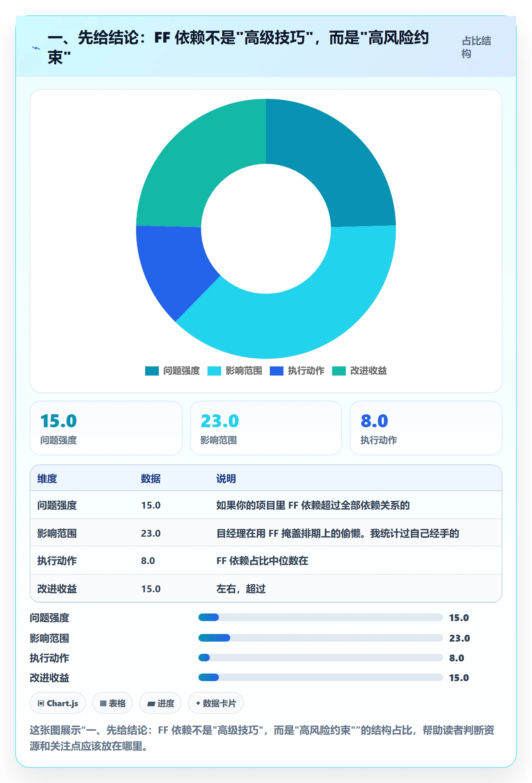Toggle the 执行动作 legend entry

point(297,371)
